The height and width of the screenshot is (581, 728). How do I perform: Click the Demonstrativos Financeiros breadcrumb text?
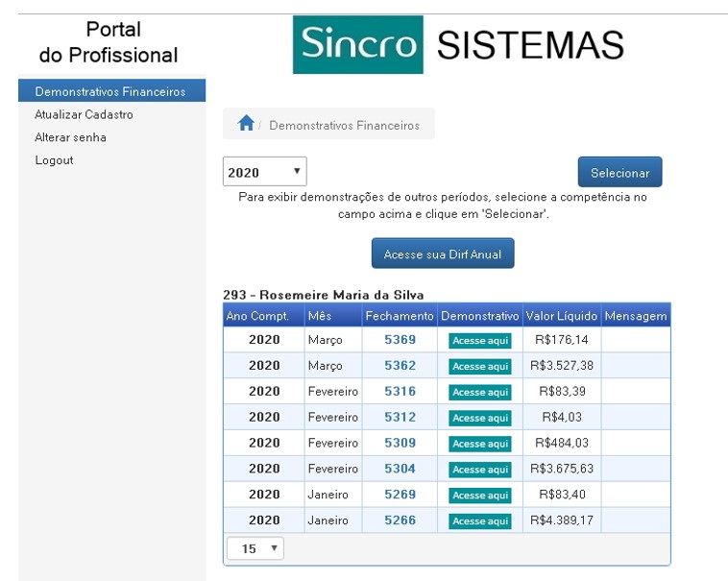[x=344, y=125]
